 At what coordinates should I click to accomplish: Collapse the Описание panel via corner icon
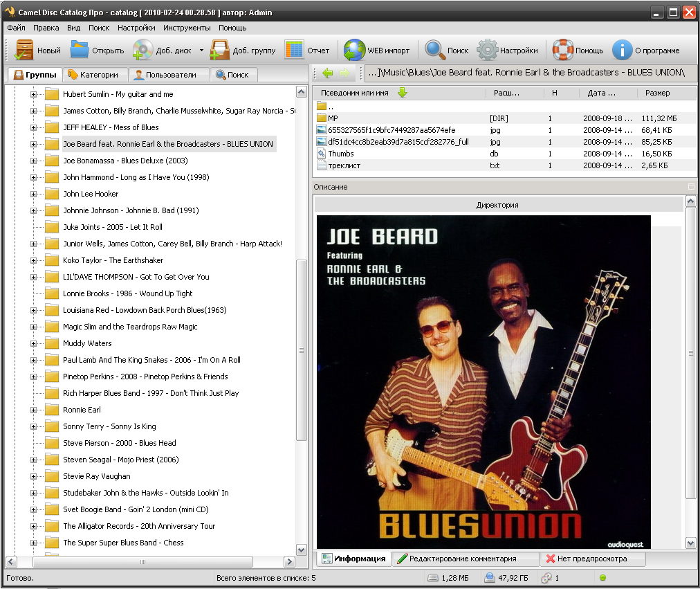[x=691, y=187]
